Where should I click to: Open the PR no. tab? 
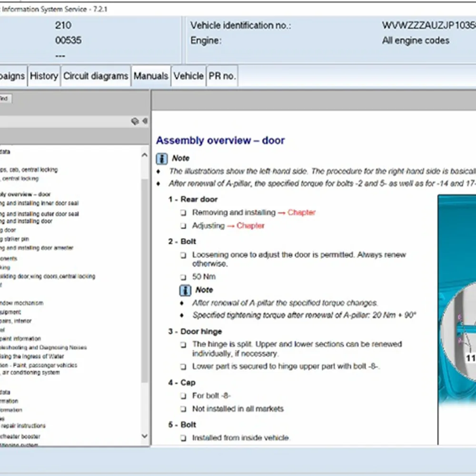(222, 76)
